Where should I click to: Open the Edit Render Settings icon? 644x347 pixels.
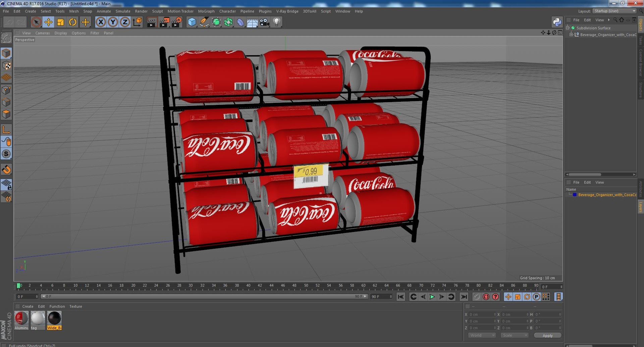(x=176, y=22)
